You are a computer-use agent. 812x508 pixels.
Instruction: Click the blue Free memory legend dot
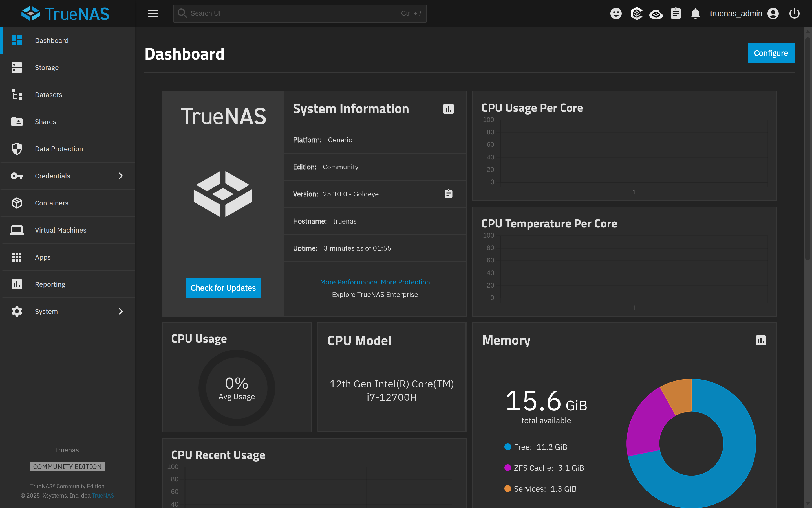508,447
